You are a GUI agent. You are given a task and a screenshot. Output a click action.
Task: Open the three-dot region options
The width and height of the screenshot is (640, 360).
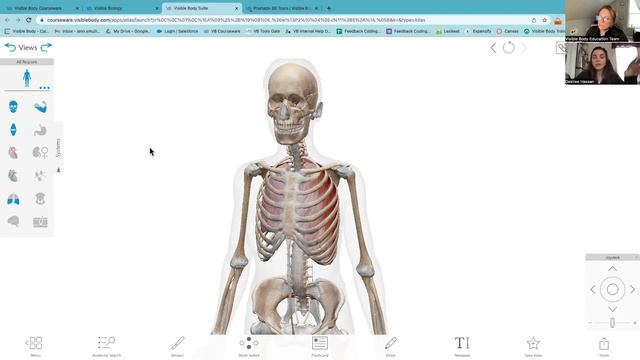coord(44,88)
